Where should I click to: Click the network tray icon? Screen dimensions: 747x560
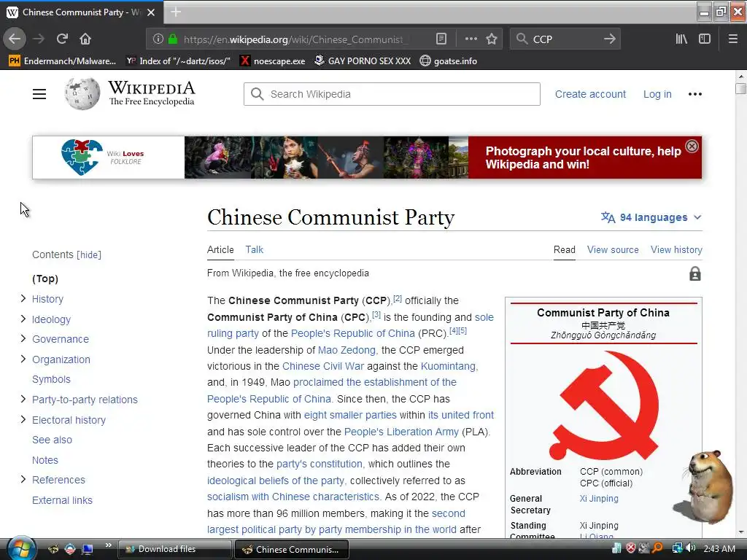click(x=677, y=548)
